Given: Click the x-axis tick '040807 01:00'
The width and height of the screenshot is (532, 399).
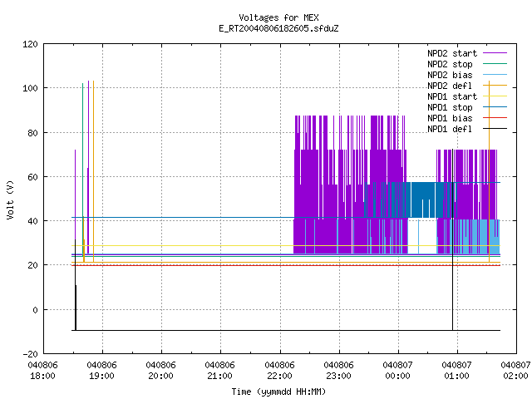Looking at the screenshot, I should click(456, 371).
